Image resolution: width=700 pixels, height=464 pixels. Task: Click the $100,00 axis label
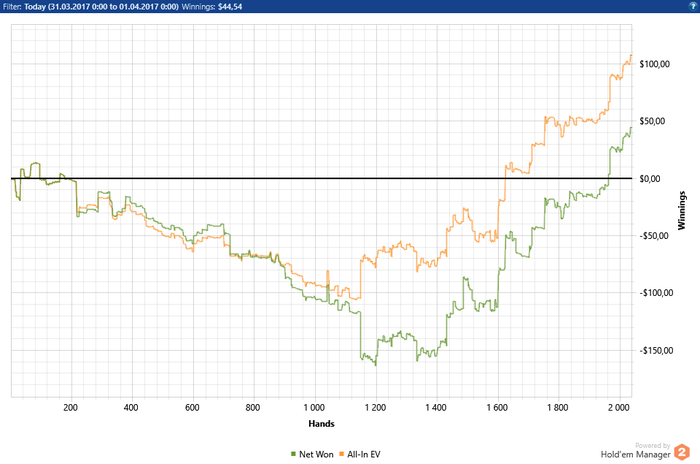click(x=654, y=64)
